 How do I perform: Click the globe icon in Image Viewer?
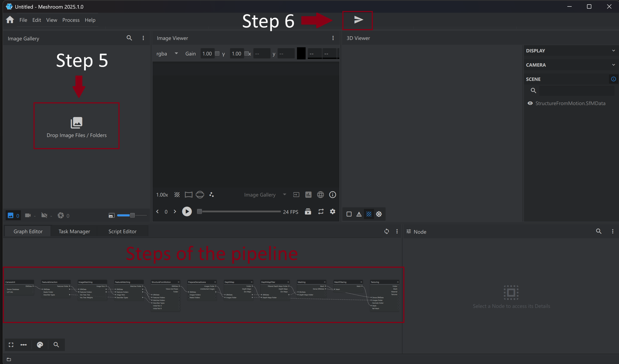pyautogui.click(x=320, y=195)
